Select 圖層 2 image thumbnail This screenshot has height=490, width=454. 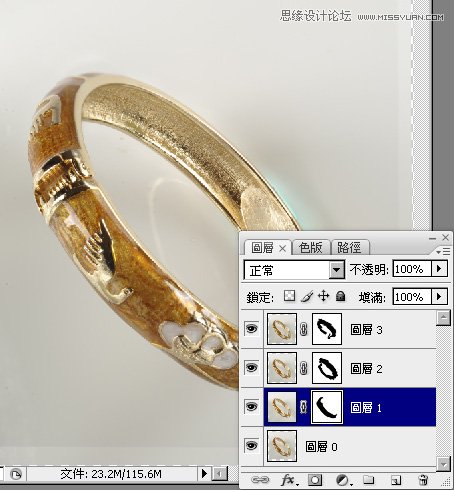[282, 368]
